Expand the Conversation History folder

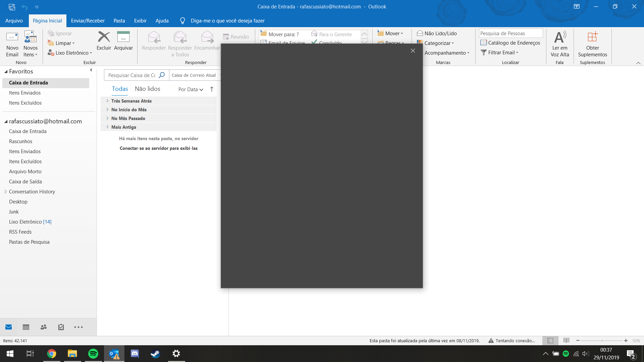6,192
